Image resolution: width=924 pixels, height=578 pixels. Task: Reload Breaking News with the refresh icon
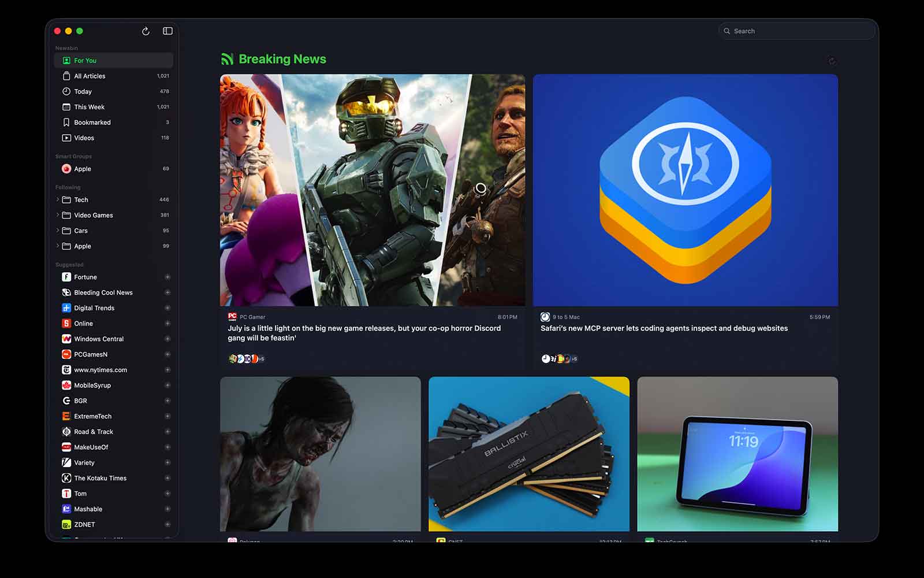pyautogui.click(x=832, y=61)
